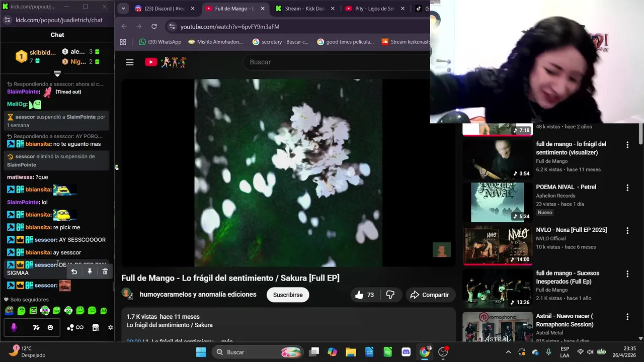Open the Kick shop storefront icon

(96, 327)
